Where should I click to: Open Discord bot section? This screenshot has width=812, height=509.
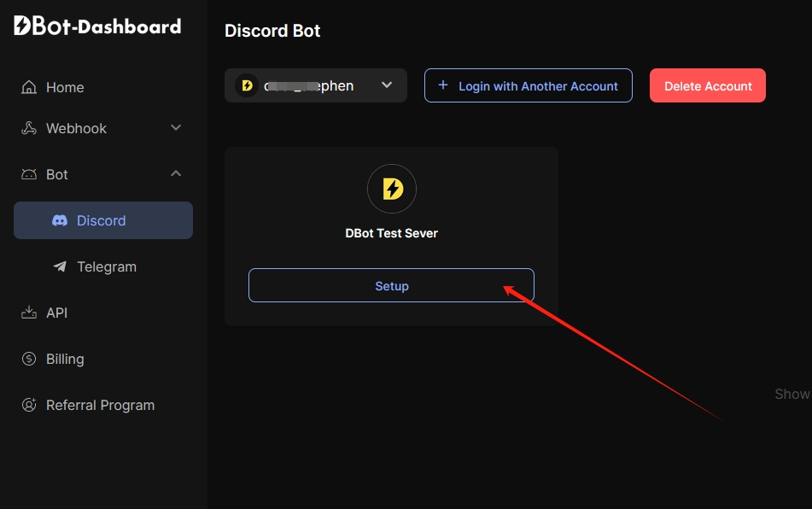tap(103, 220)
